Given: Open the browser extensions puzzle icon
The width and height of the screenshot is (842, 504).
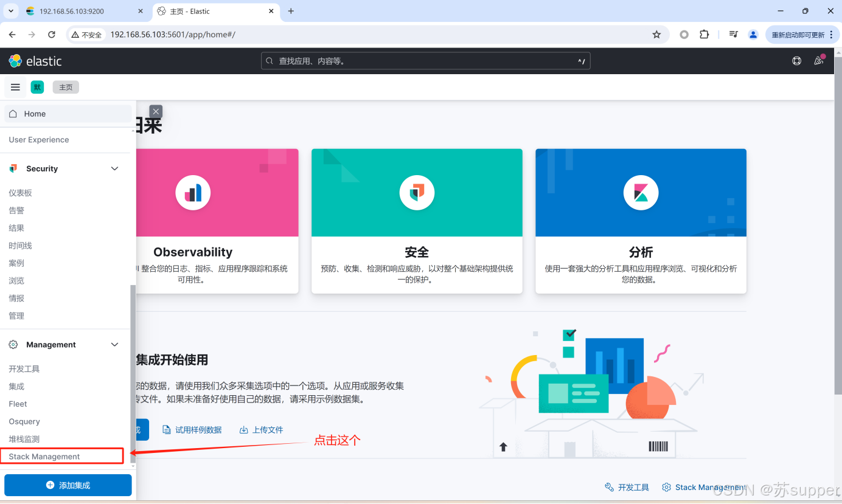Looking at the screenshot, I should (705, 35).
